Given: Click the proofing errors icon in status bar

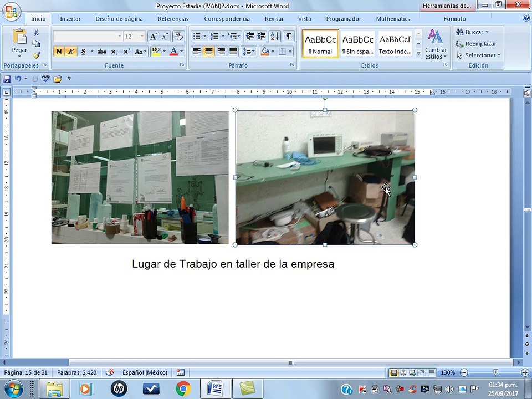Looking at the screenshot, I should coord(109,372).
